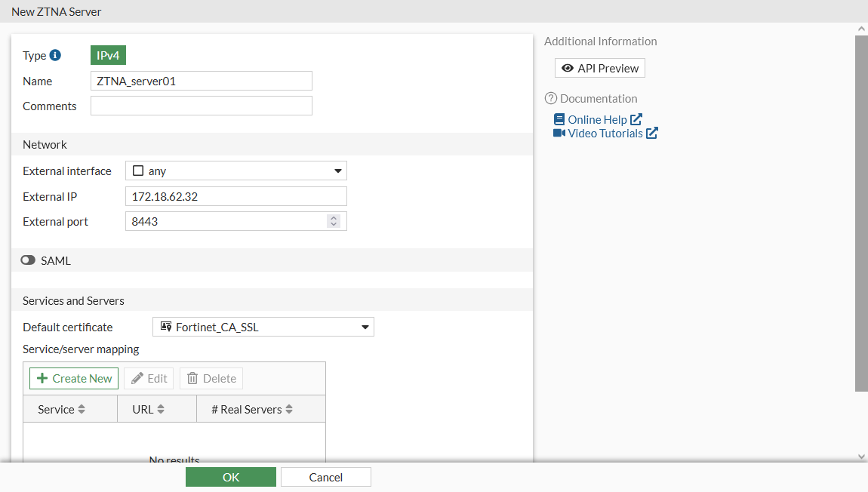Screen dimensions: 868x492
Task: Click the Type info icon
Action: (x=55, y=55)
